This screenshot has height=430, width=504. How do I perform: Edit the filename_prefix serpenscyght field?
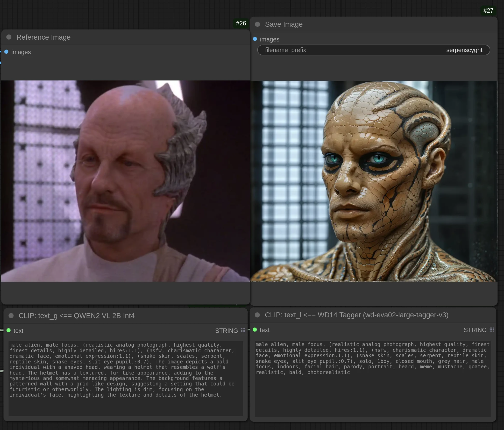click(373, 50)
